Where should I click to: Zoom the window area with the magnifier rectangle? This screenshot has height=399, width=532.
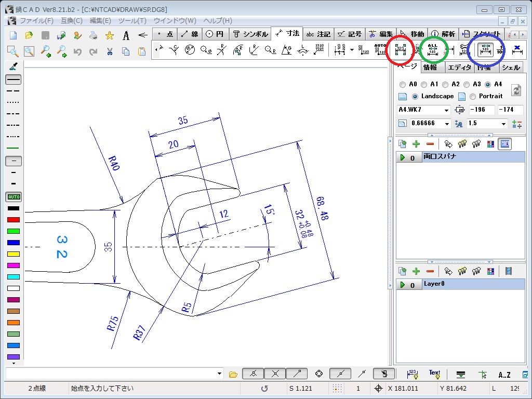(x=13, y=51)
